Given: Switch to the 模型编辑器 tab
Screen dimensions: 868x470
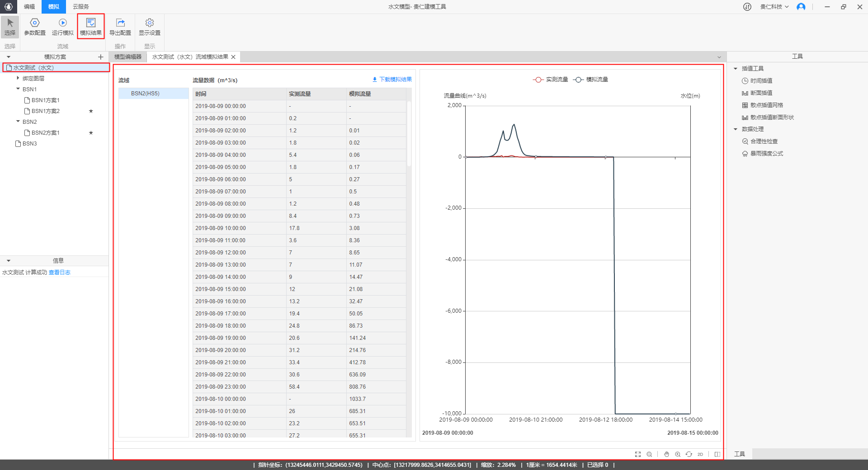Looking at the screenshot, I should pos(128,57).
